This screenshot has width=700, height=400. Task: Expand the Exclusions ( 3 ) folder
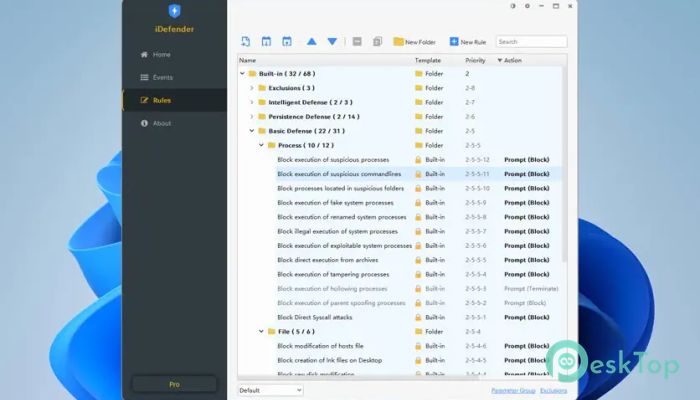coord(252,88)
